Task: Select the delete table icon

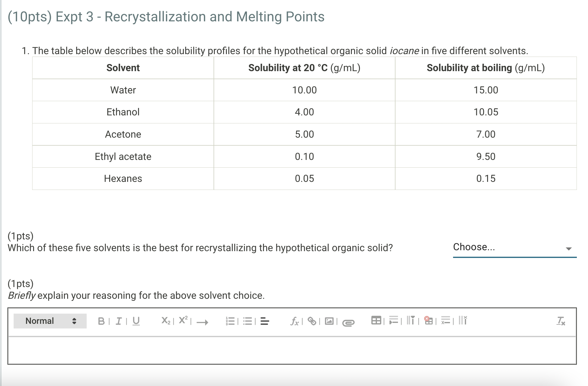Action: click(428, 321)
